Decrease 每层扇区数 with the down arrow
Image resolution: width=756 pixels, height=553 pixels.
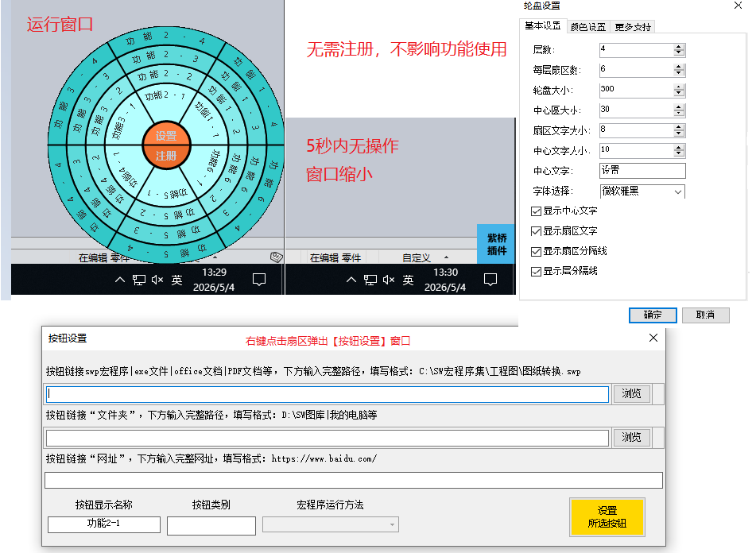[x=680, y=73]
